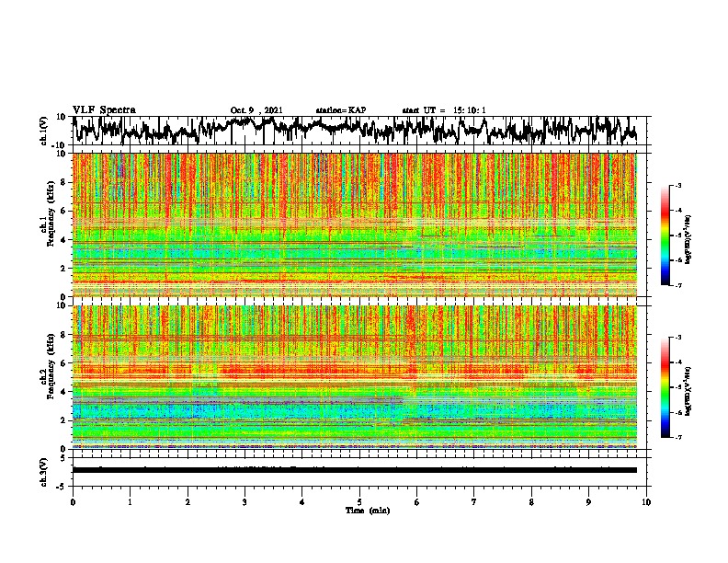Screen dimensions: 728x563
Task: Click the "-7" bottom tick of ch.2 color bar
Action: tap(678, 438)
